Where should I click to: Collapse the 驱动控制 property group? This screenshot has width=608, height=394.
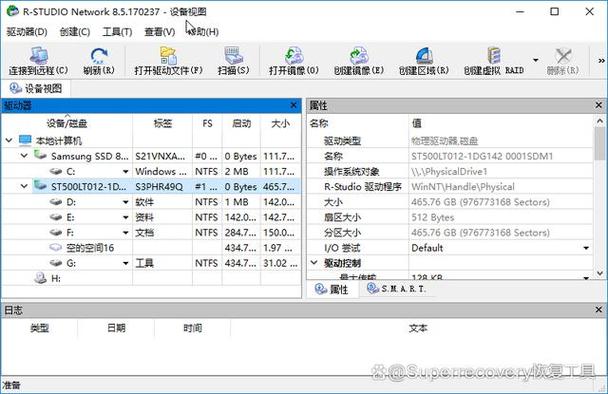tap(314, 263)
